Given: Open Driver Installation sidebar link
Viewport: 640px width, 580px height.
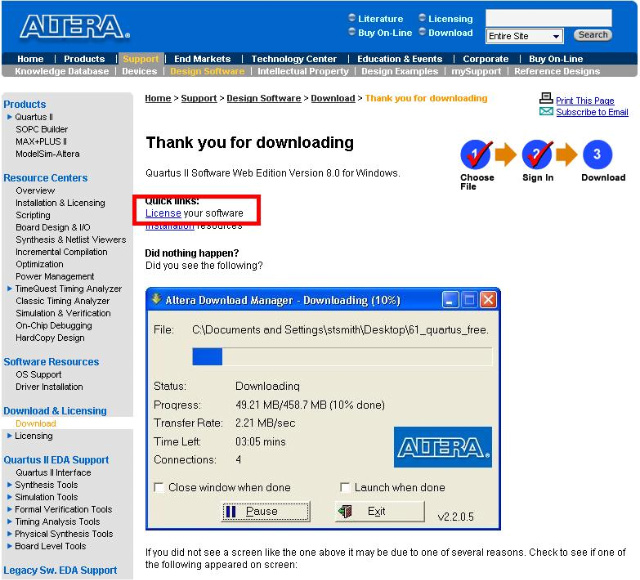Looking at the screenshot, I should click(x=49, y=387).
